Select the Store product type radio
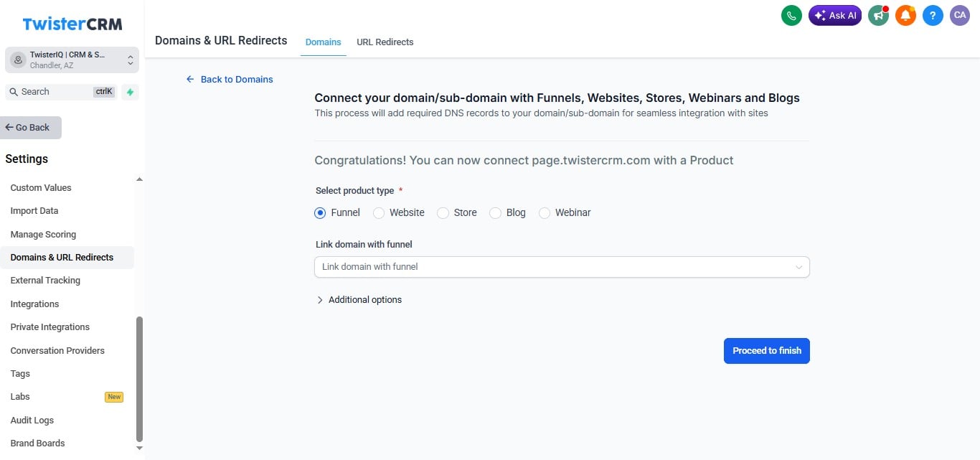This screenshot has width=980, height=460. 443,213
